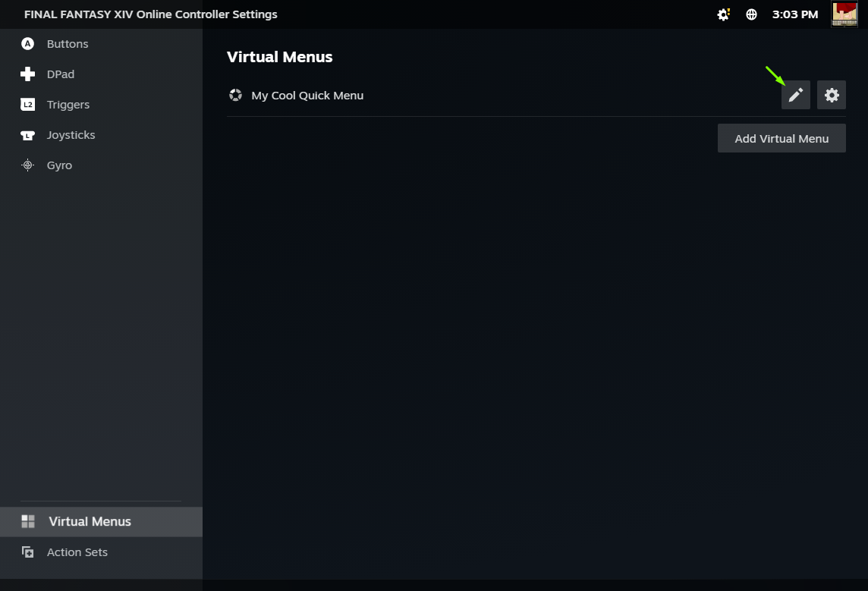Click the FINAL FANTASY XIV Controller Settings title
Viewport: 868px width, 591px height.
click(151, 14)
